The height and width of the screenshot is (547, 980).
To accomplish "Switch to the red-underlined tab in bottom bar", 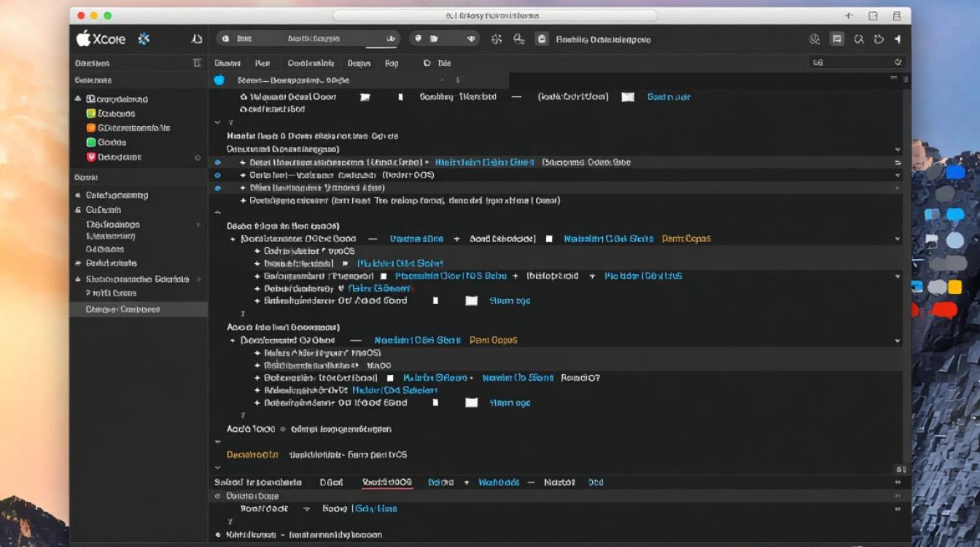I will click(387, 482).
